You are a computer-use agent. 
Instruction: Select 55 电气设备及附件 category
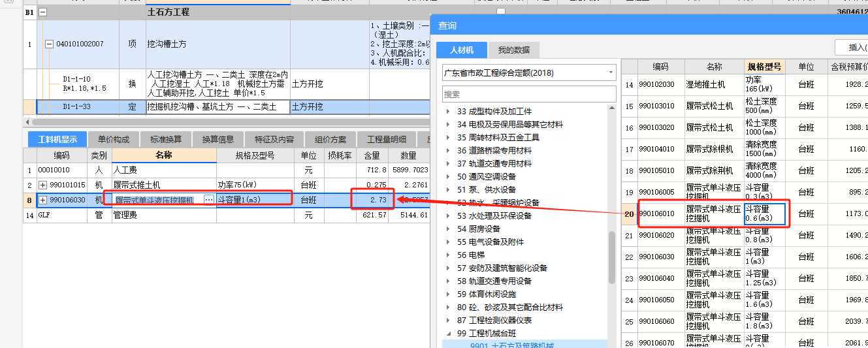click(490, 242)
